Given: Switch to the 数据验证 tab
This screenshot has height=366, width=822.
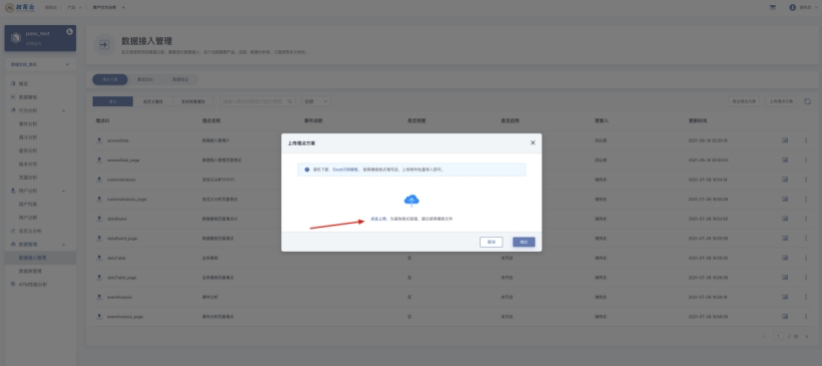Looking at the screenshot, I should (180, 80).
